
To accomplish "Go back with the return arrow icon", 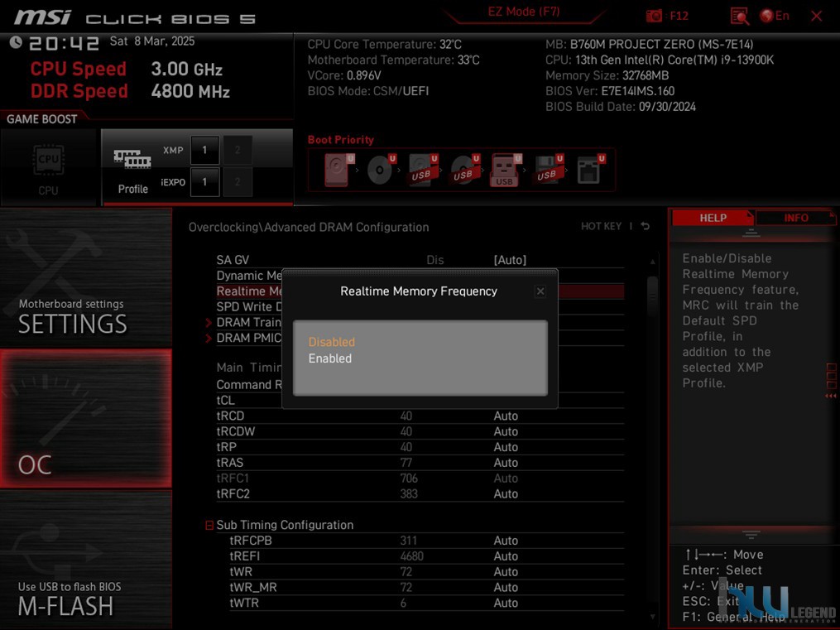I will click(x=645, y=226).
